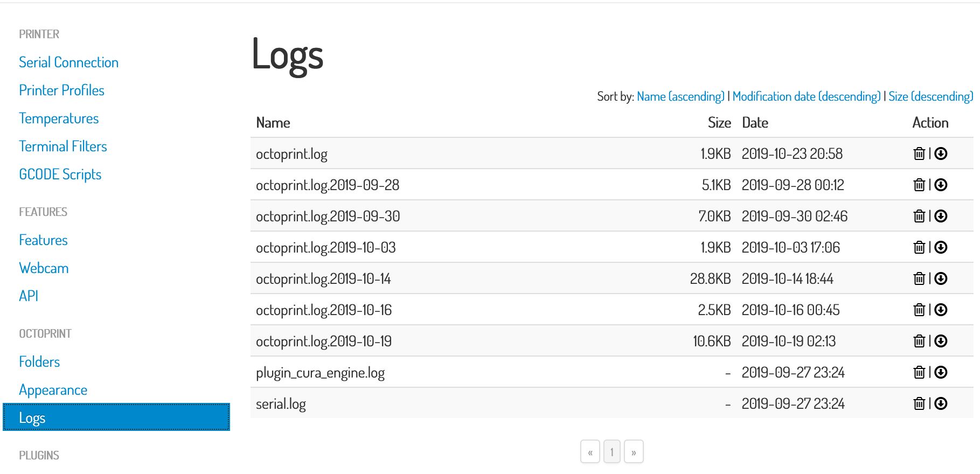The image size is (980, 474).
Task: Go to previous page of logs
Action: [590, 452]
